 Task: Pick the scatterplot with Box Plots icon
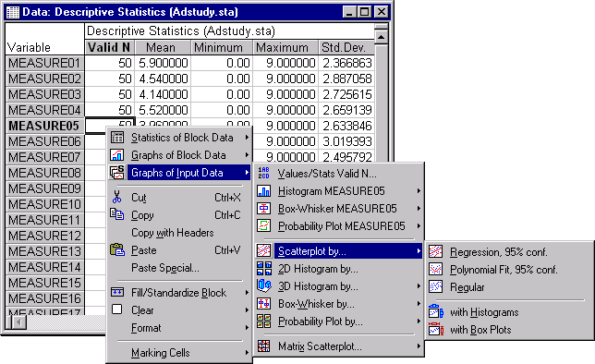click(x=436, y=329)
